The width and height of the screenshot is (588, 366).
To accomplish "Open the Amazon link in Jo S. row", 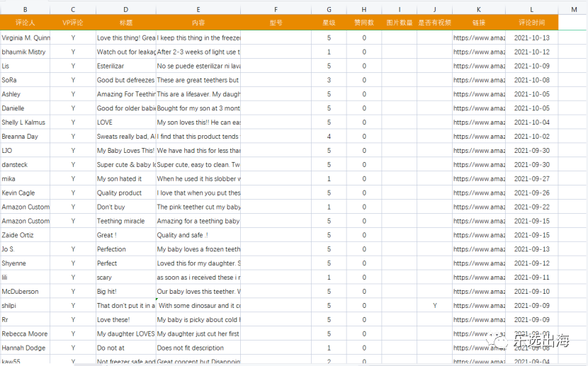I will pos(478,249).
